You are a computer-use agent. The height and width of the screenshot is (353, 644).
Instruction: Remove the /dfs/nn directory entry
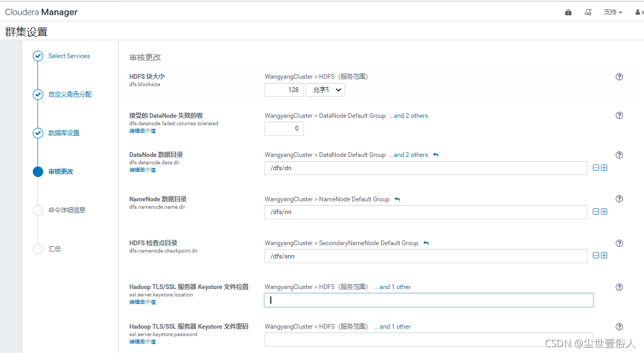[x=596, y=211]
